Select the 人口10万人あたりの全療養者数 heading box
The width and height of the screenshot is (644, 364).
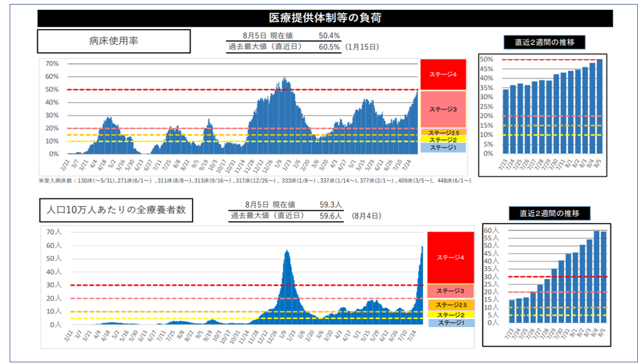[116, 210]
